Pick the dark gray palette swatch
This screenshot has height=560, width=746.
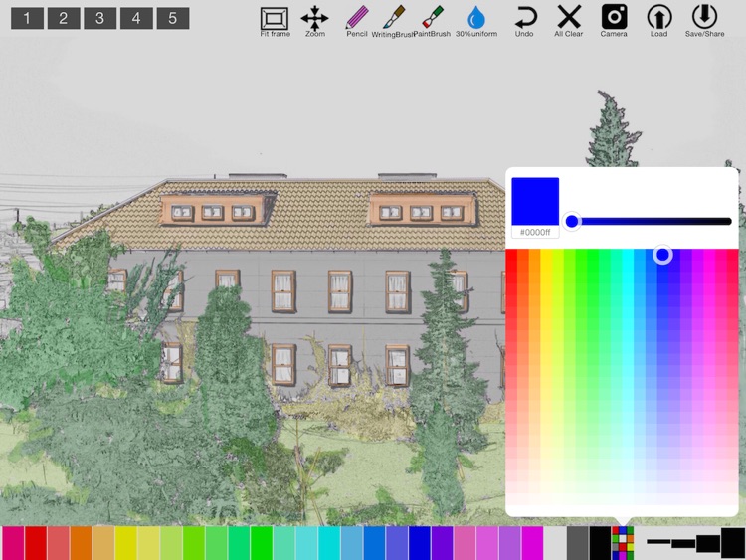click(578, 543)
